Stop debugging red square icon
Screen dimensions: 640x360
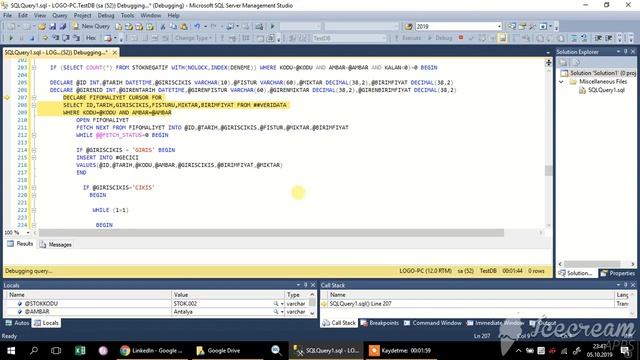point(461,38)
